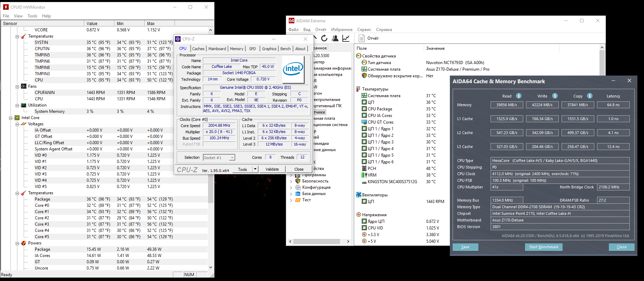644x281 pixels.
Task: Click the KINGSTON drive icon
Action: coord(364,182)
